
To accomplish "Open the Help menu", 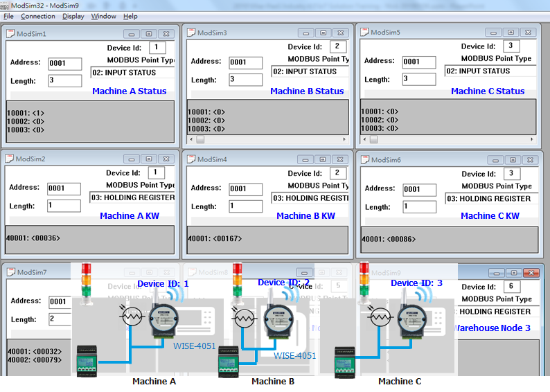I will [x=130, y=16].
